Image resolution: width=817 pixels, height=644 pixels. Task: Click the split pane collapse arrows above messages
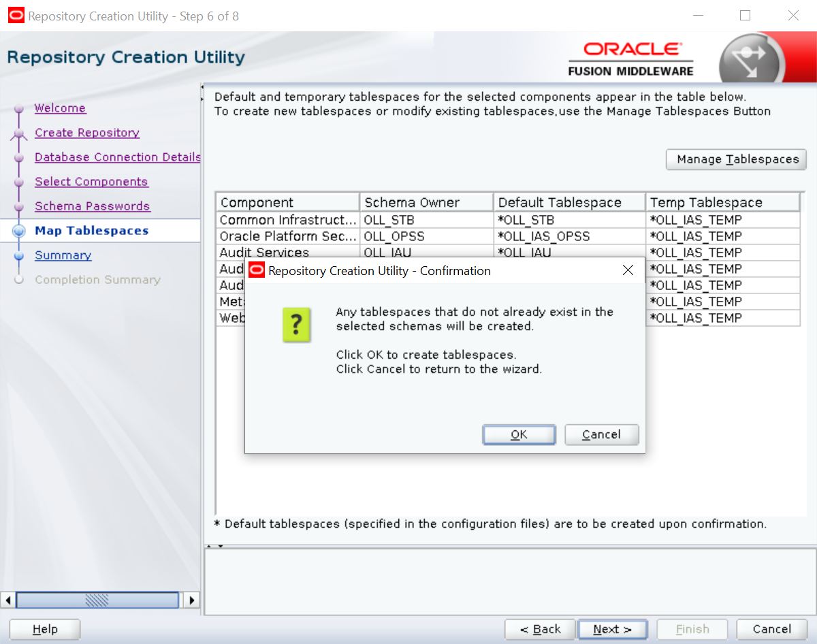click(x=214, y=546)
